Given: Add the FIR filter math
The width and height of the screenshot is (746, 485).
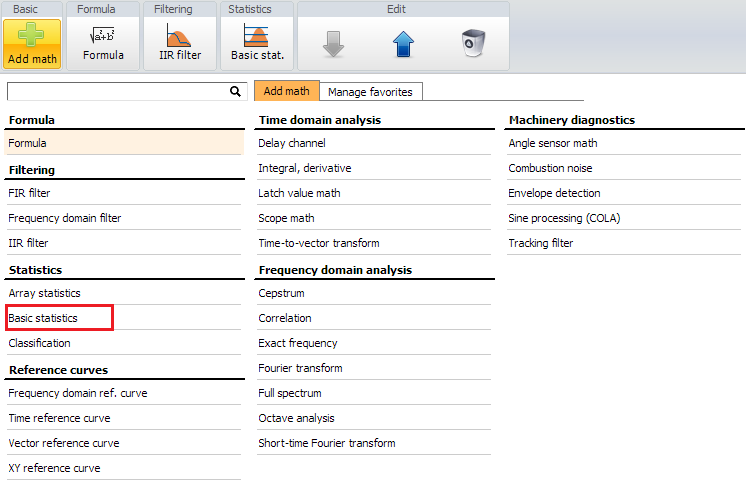Looking at the screenshot, I should click(x=29, y=193).
